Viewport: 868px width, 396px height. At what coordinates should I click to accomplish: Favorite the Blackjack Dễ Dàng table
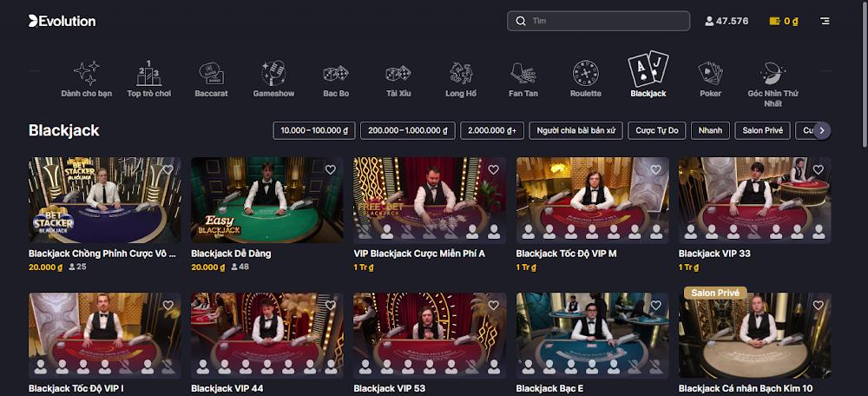pyautogui.click(x=331, y=169)
